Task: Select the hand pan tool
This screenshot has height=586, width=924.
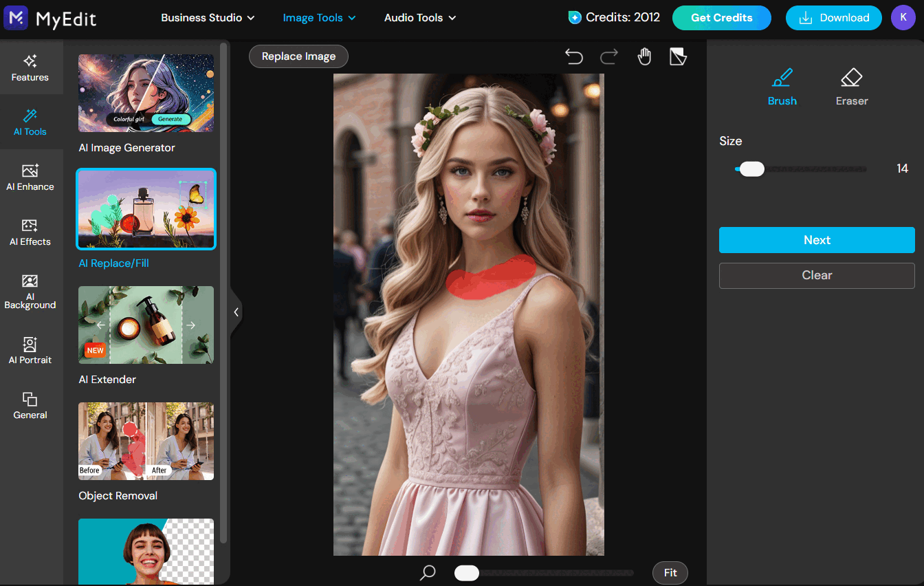Action: coord(644,56)
